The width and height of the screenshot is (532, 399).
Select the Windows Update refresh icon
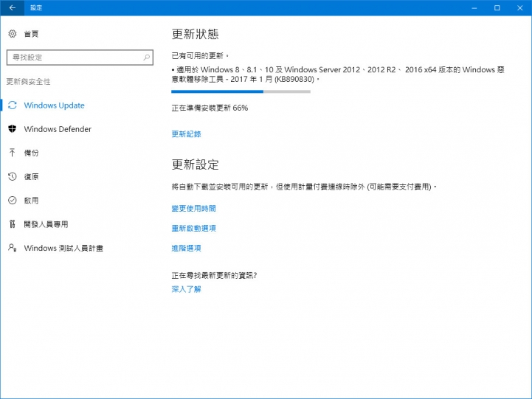tap(13, 105)
